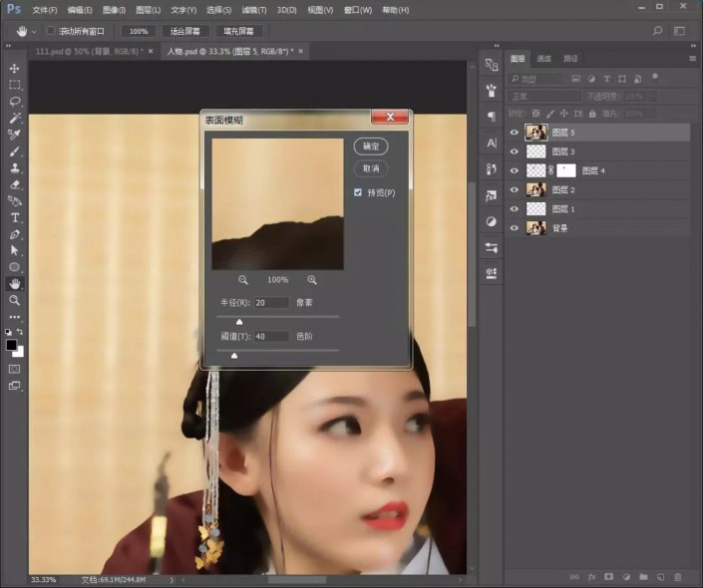Select the Eyedropper tool
Image resolution: width=703 pixels, height=588 pixels.
pyautogui.click(x=14, y=135)
